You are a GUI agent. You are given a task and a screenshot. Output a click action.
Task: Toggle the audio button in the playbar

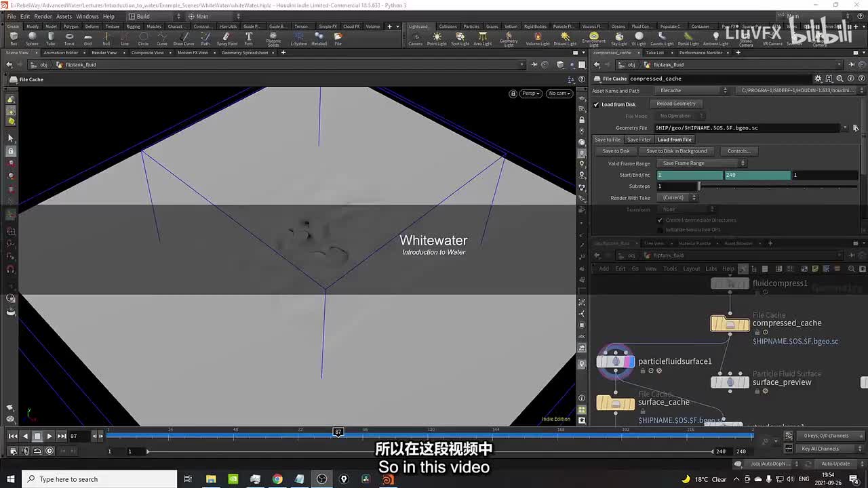[x=25, y=451]
